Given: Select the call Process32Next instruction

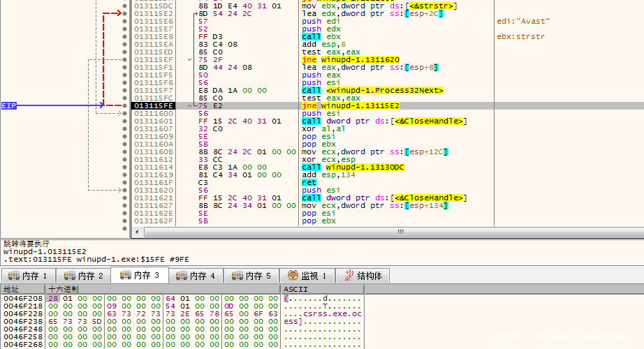Looking at the screenshot, I should coord(372,91).
